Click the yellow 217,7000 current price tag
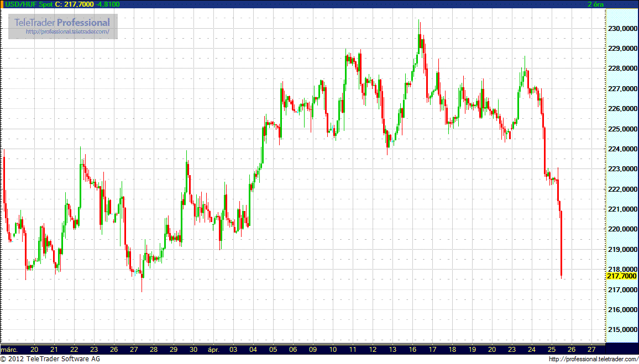Viewport: 639px width, 364px height. [621, 277]
